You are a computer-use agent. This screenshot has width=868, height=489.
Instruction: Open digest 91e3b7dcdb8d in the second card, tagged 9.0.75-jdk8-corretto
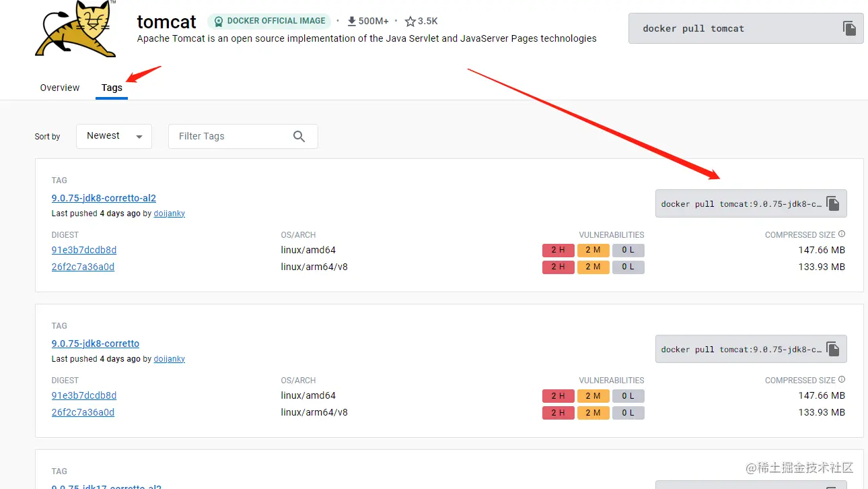point(84,395)
